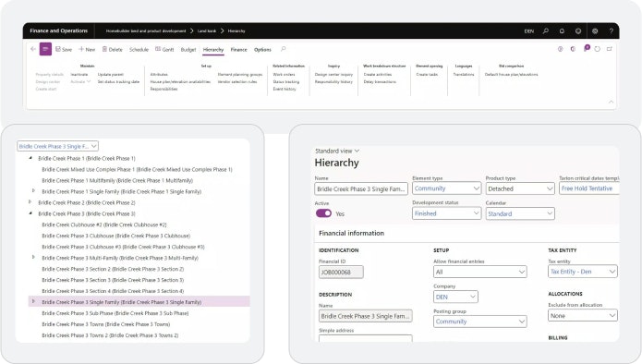This screenshot has width=642, height=364.
Task: Open the messages icon with purple badge
Action: click(587, 48)
